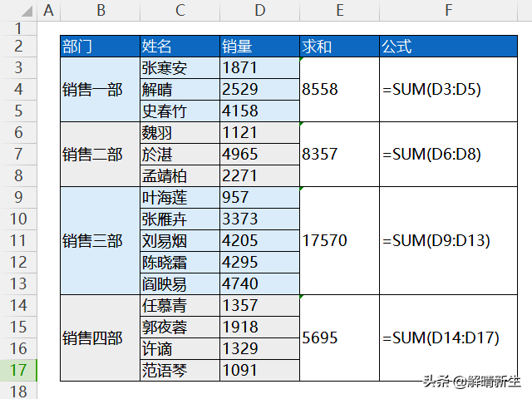The image size is (532, 399).
Task: Select column E header
Action: pyautogui.click(x=340, y=10)
